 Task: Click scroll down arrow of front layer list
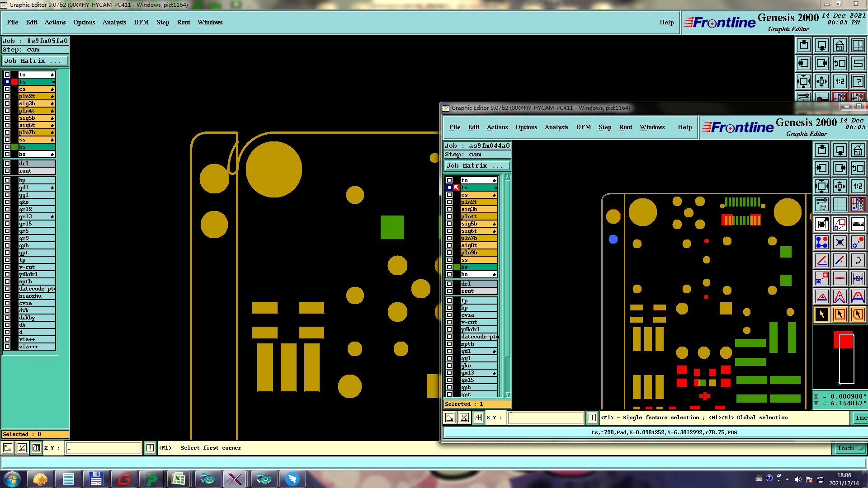point(508,394)
